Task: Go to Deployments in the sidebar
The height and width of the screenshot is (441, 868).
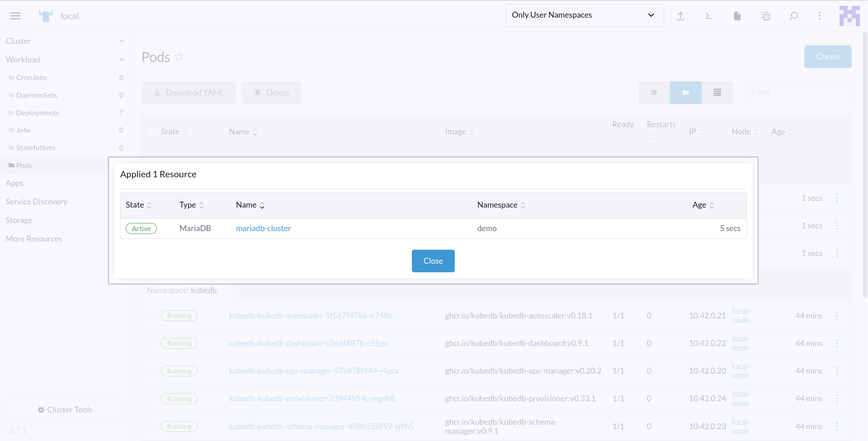Action: coord(38,113)
